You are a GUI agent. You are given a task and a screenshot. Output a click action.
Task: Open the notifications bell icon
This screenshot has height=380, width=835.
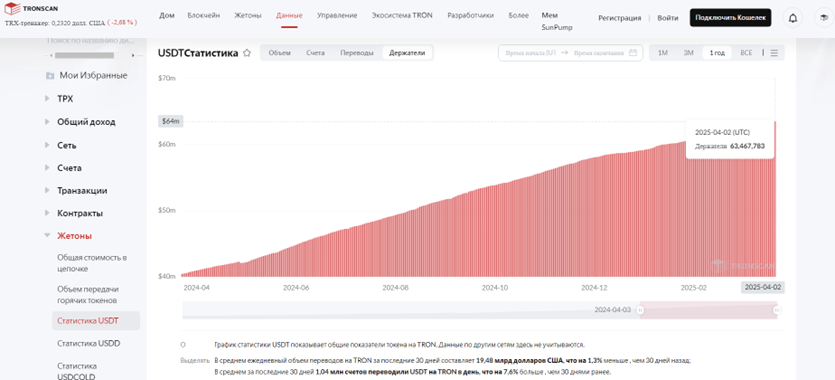tap(792, 18)
